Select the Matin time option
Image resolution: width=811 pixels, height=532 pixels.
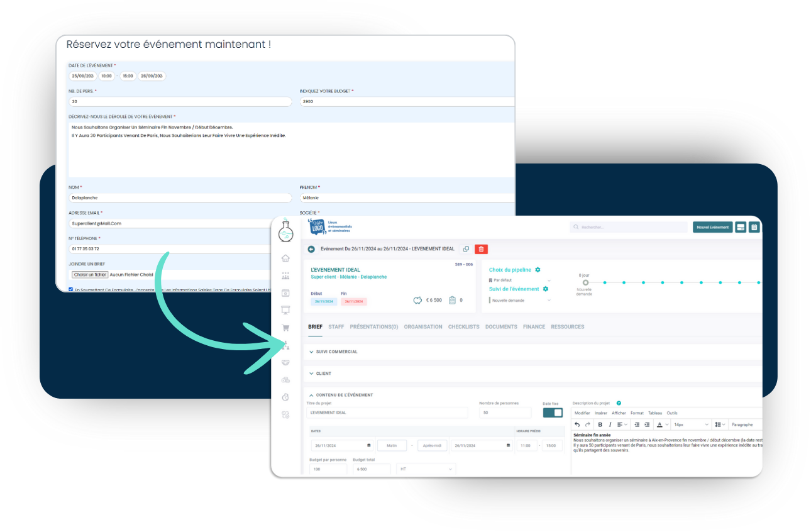[392, 446]
